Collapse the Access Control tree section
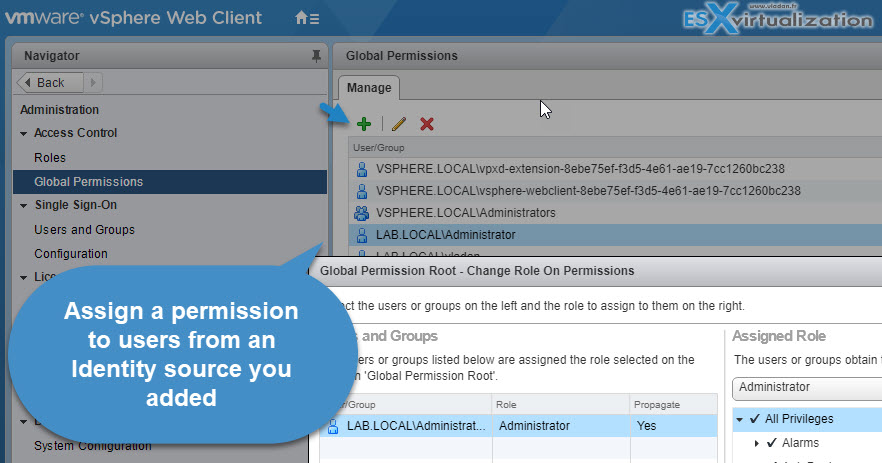 (24, 133)
